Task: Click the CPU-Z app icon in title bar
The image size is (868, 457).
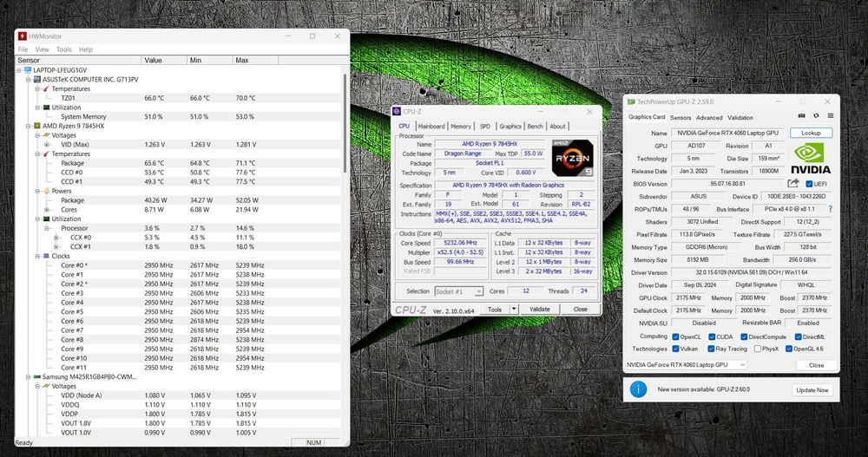Action: point(397,111)
